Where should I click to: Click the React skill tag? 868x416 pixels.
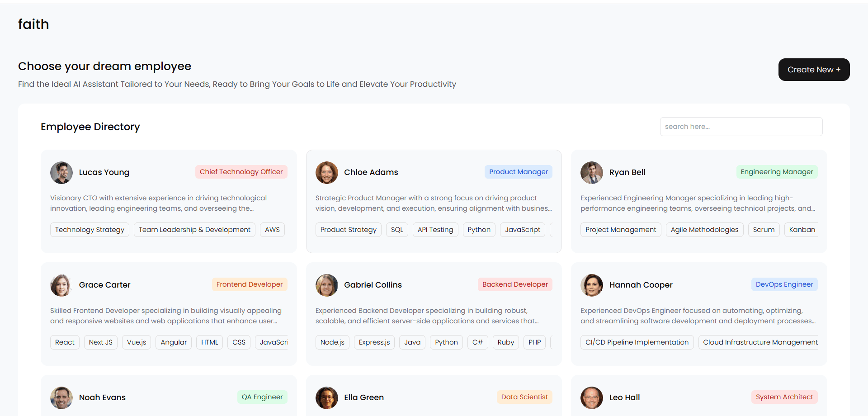click(x=65, y=342)
